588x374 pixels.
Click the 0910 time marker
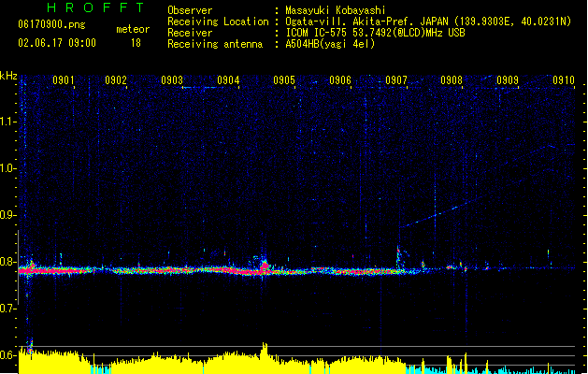click(x=564, y=80)
